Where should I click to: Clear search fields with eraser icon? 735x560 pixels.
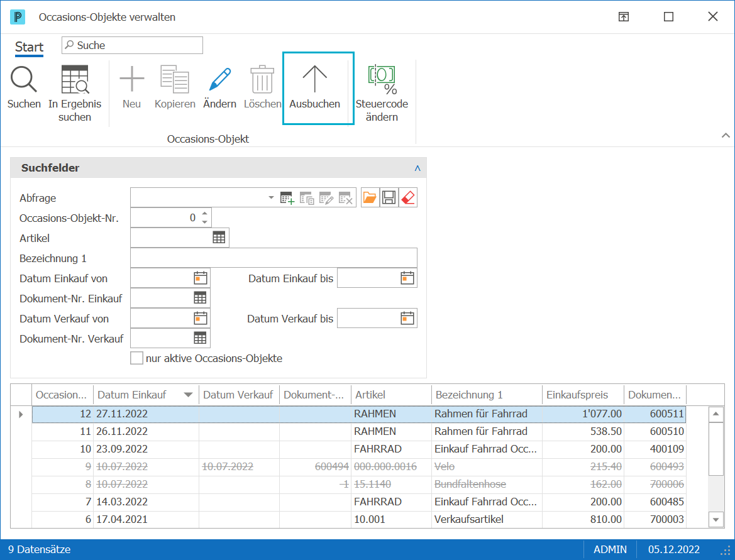[x=408, y=198]
